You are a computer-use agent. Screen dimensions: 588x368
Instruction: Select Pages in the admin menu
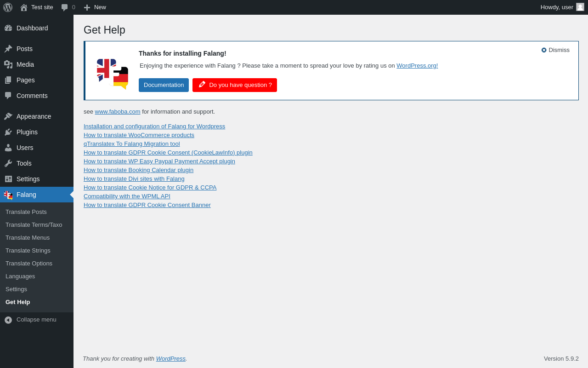coord(37,80)
